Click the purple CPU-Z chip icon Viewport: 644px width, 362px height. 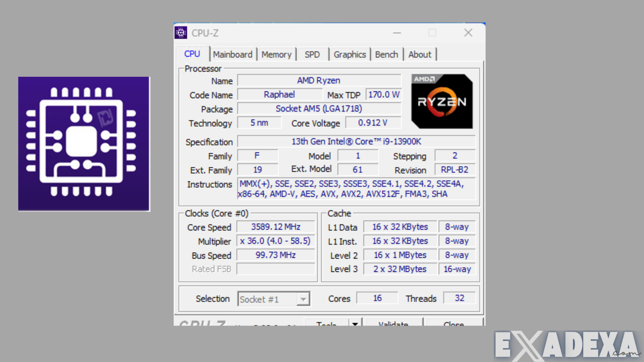pos(84,143)
